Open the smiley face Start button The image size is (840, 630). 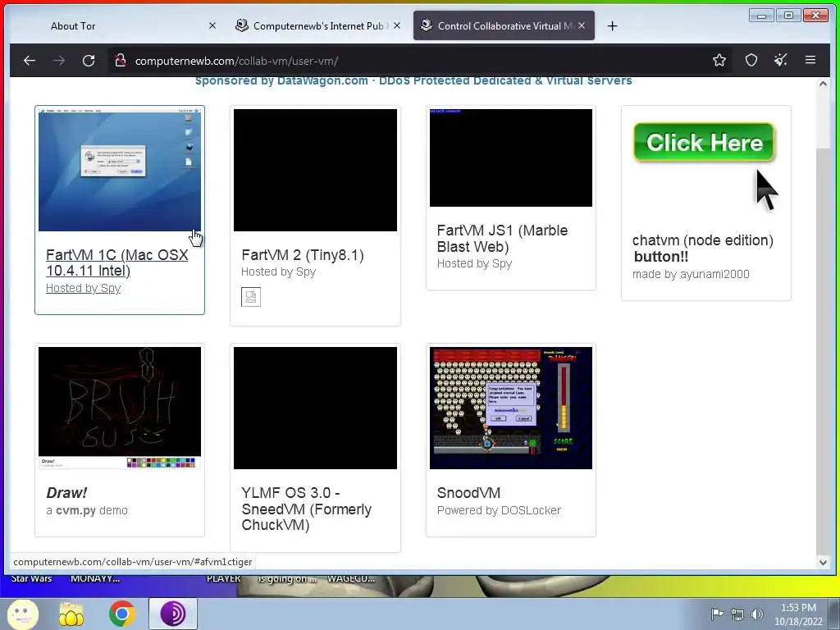(x=22, y=614)
